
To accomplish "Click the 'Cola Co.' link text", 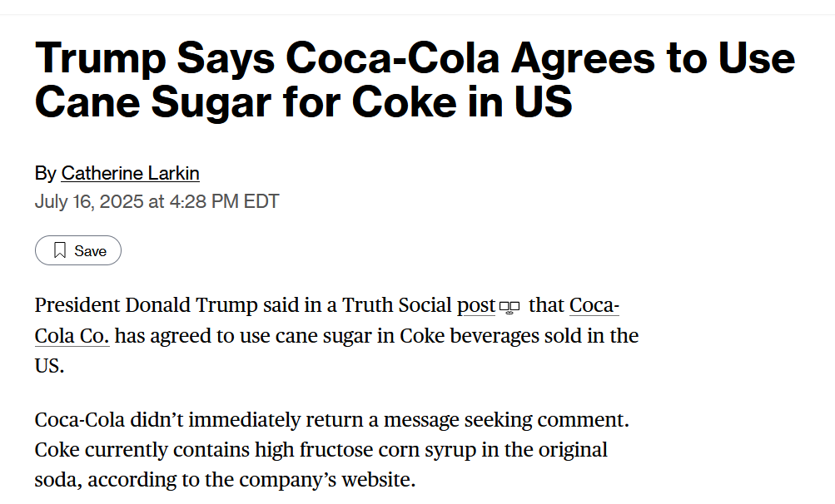I will pyautogui.click(x=72, y=336).
